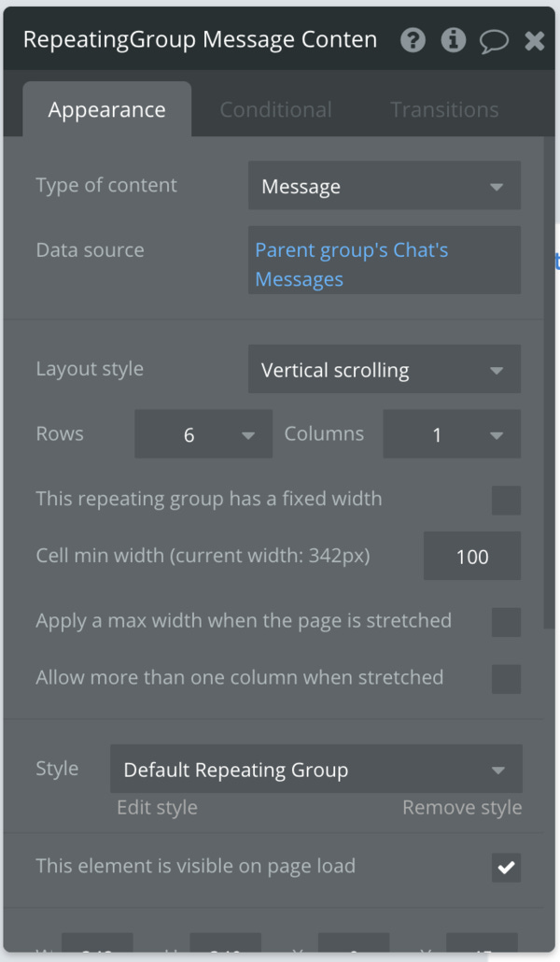
Task: Uncheck element is visible on page load
Action: (506, 868)
